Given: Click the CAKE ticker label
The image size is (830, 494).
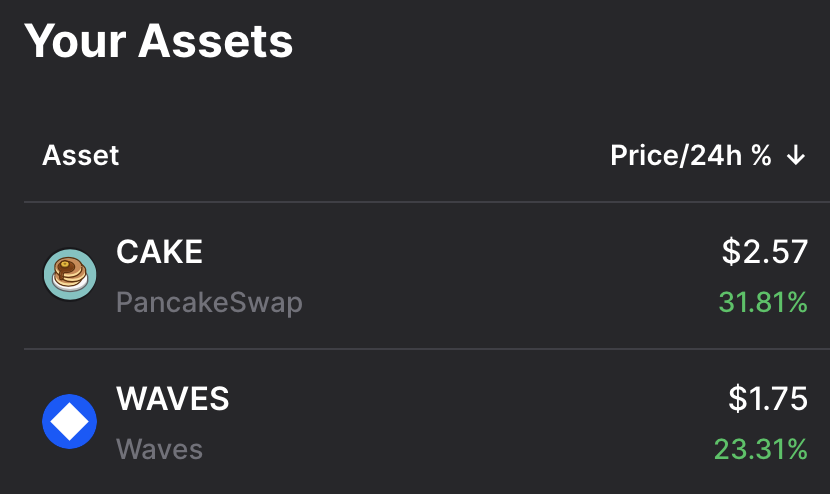Looking at the screenshot, I should [159, 252].
